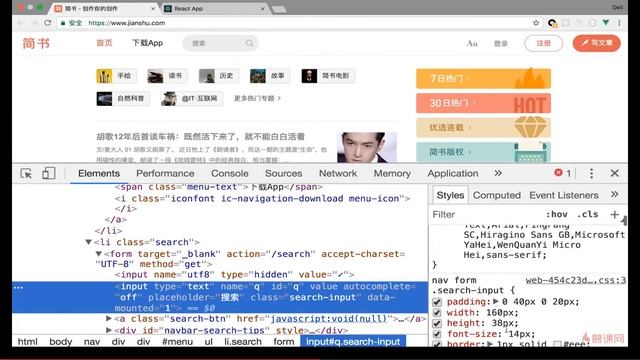The image size is (640, 360).
Task: Open the 30日热门 HOT banner
Action: point(483,103)
